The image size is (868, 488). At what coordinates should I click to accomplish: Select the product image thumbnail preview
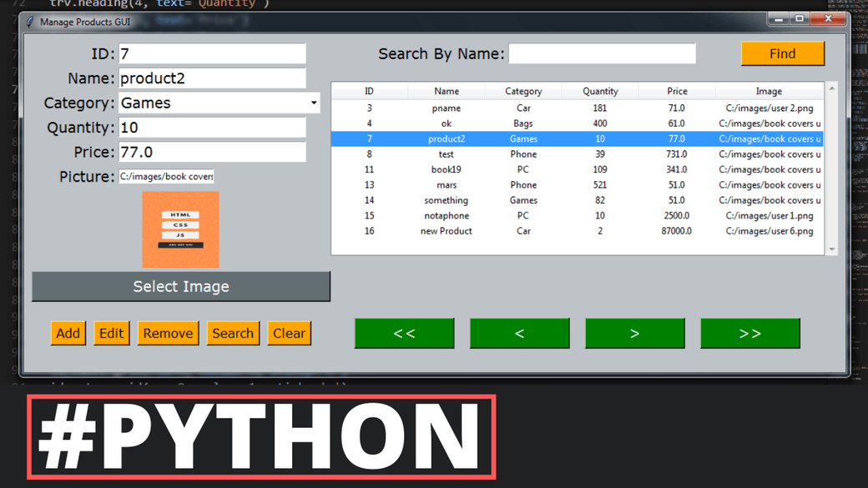point(180,228)
